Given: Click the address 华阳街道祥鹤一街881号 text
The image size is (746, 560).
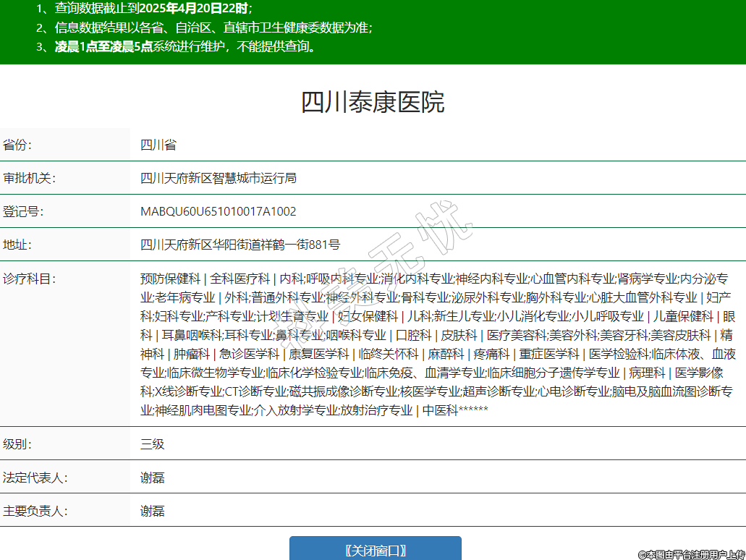Looking at the screenshot, I should (x=274, y=245).
